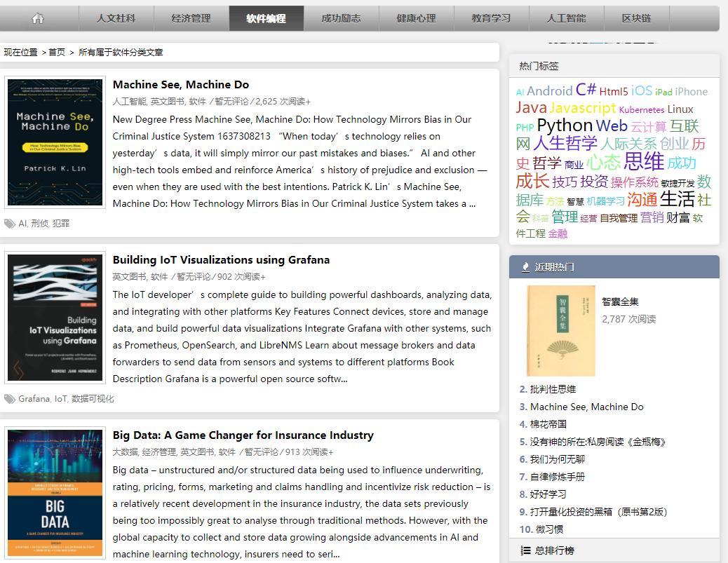Open article title Building IoT Visualizations using Grafana
Screen dimensions: 728x563
tap(221, 260)
